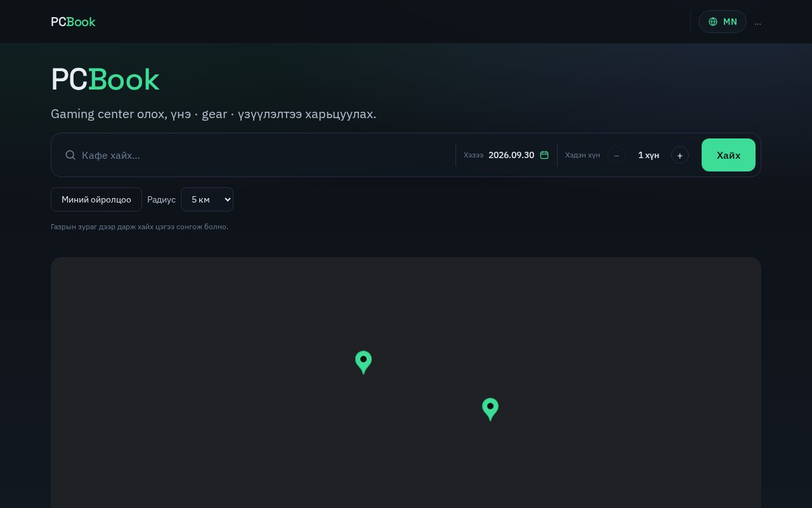Click the '1 хүн' guest count text
Image resolution: width=812 pixels, height=508 pixels.
pyautogui.click(x=648, y=155)
